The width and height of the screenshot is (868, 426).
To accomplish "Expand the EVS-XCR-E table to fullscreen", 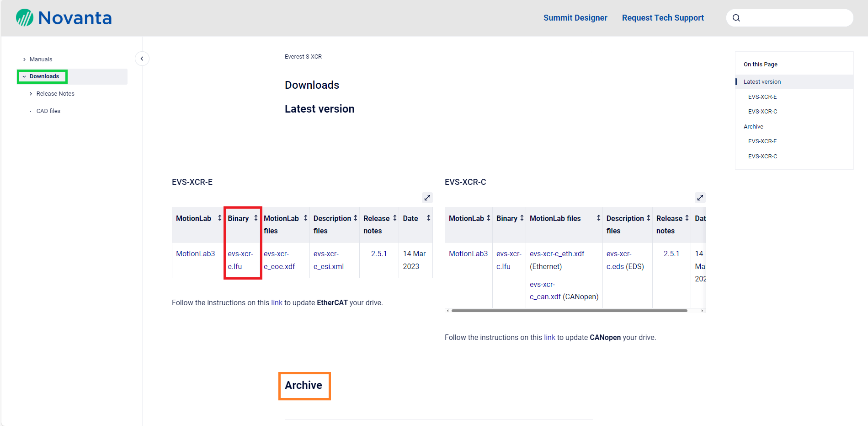I will point(427,198).
